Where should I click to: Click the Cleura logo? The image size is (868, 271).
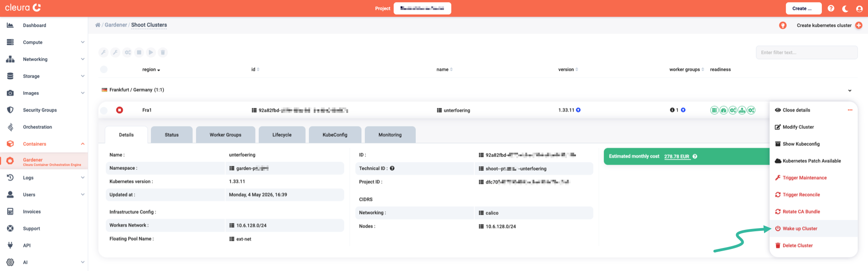[23, 8]
